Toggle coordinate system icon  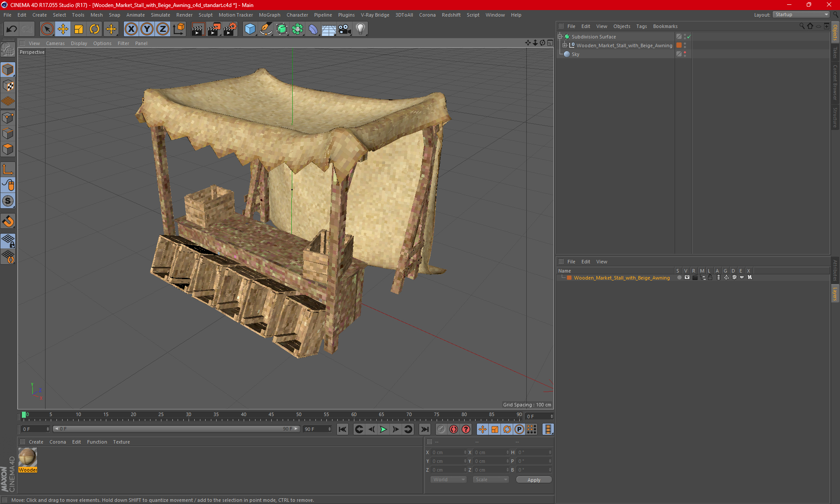(x=178, y=29)
